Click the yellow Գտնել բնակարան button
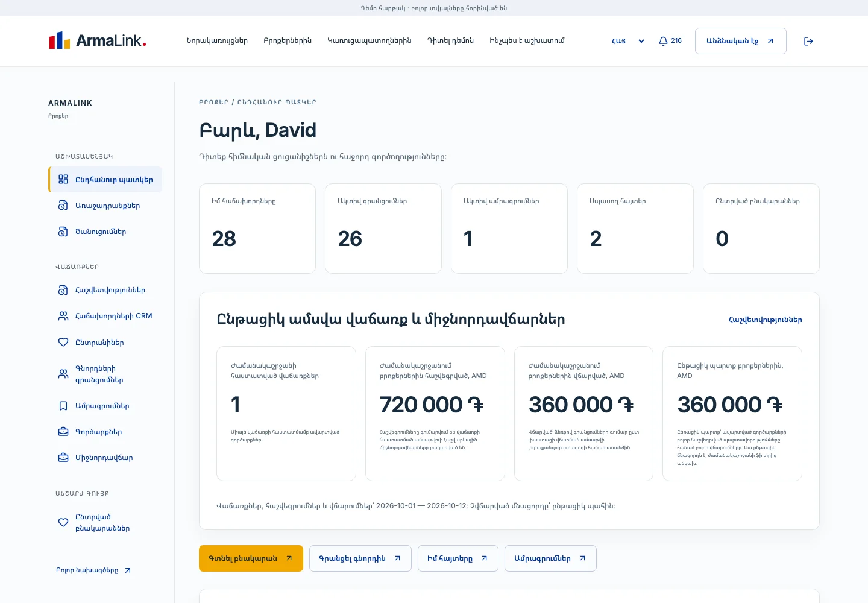The height and width of the screenshot is (603, 868). (x=251, y=558)
